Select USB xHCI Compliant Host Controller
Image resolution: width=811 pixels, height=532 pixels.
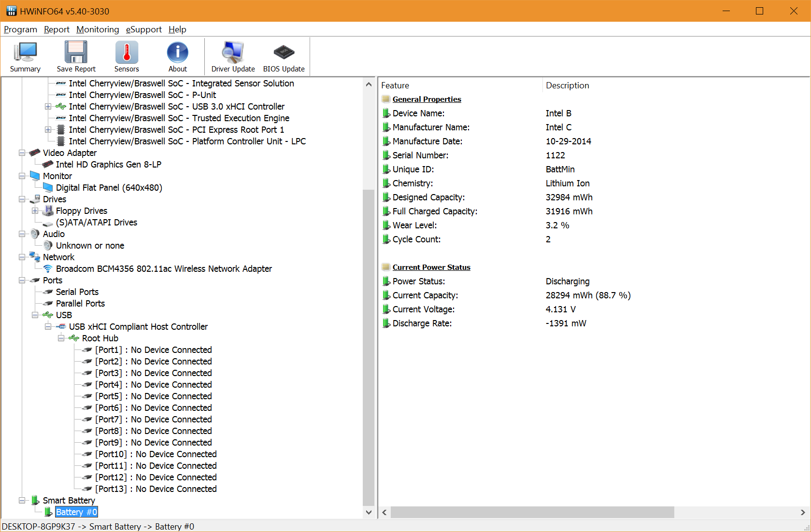coord(138,326)
